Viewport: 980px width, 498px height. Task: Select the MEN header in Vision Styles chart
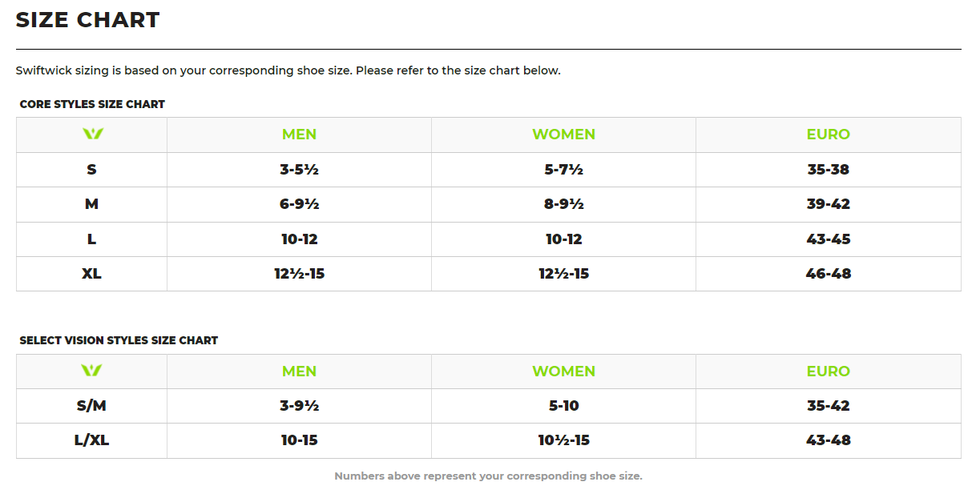(299, 371)
